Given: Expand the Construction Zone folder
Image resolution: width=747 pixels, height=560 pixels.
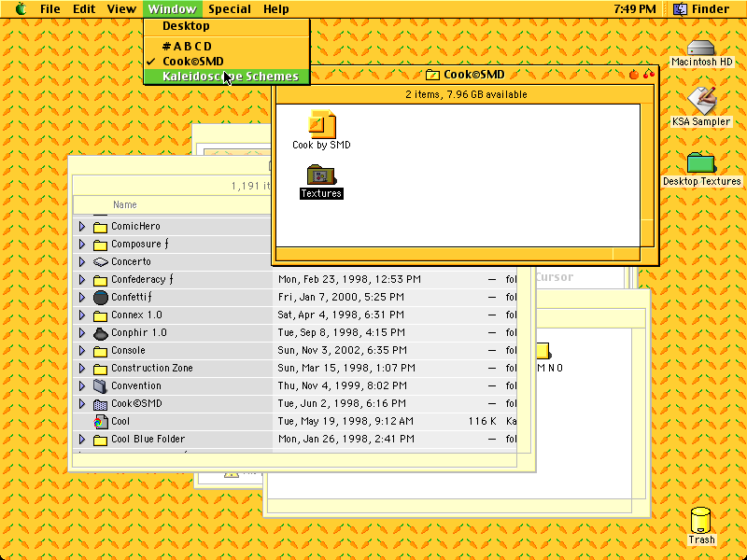Looking at the screenshot, I should pos(82,369).
